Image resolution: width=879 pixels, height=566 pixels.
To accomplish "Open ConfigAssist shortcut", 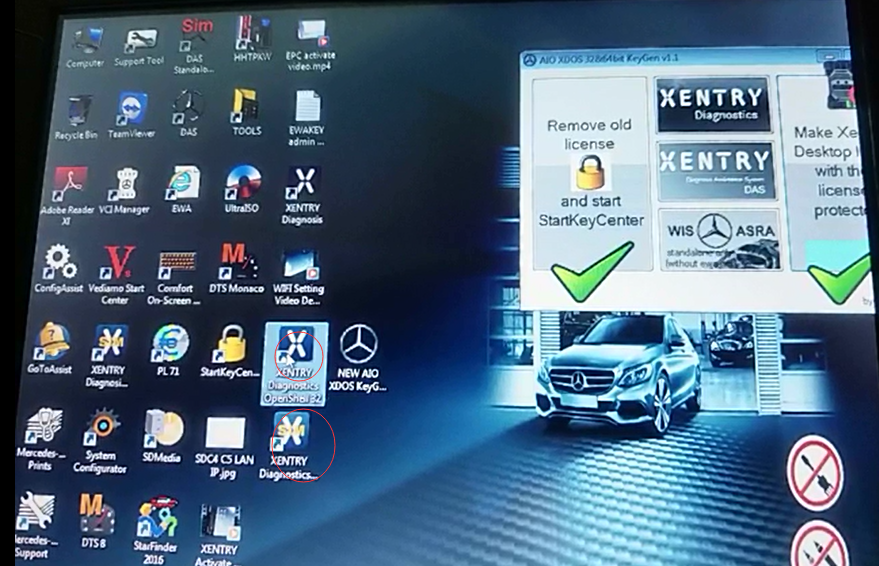I will [x=59, y=269].
